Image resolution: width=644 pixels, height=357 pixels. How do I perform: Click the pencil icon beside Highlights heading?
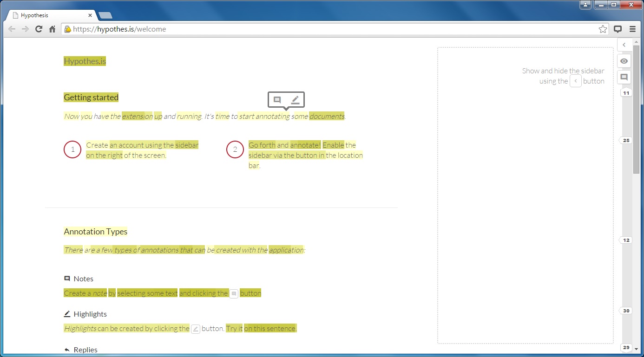pyautogui.click(x=67, y=314)
